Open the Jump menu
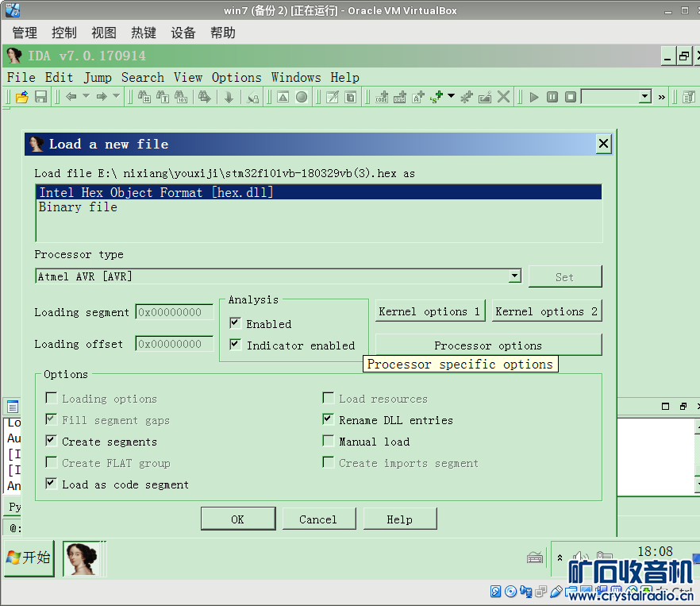This screenshot has width=700, height=606. 98,77
